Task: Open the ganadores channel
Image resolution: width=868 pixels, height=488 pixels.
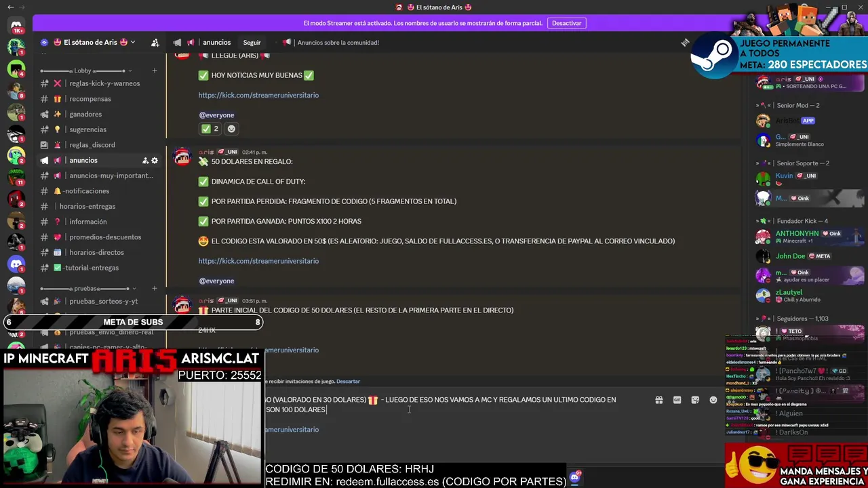Action: [98, 115]
